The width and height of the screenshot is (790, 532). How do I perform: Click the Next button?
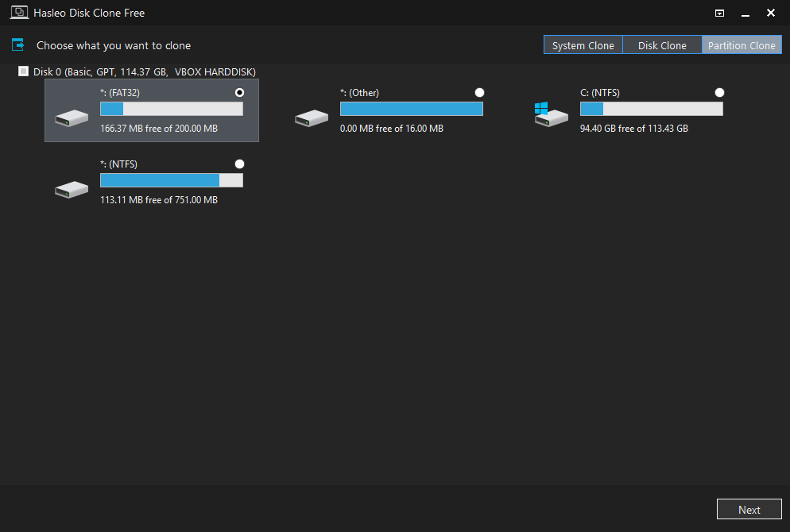[x=749, y=509]
